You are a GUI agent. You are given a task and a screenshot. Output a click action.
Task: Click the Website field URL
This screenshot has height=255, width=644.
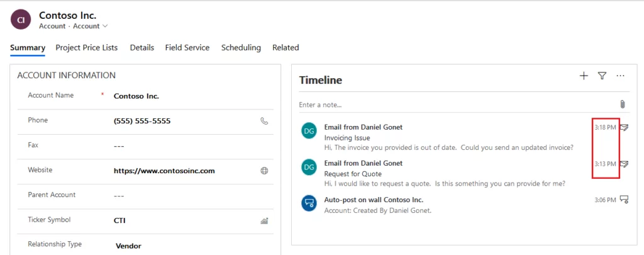(164, 171)
